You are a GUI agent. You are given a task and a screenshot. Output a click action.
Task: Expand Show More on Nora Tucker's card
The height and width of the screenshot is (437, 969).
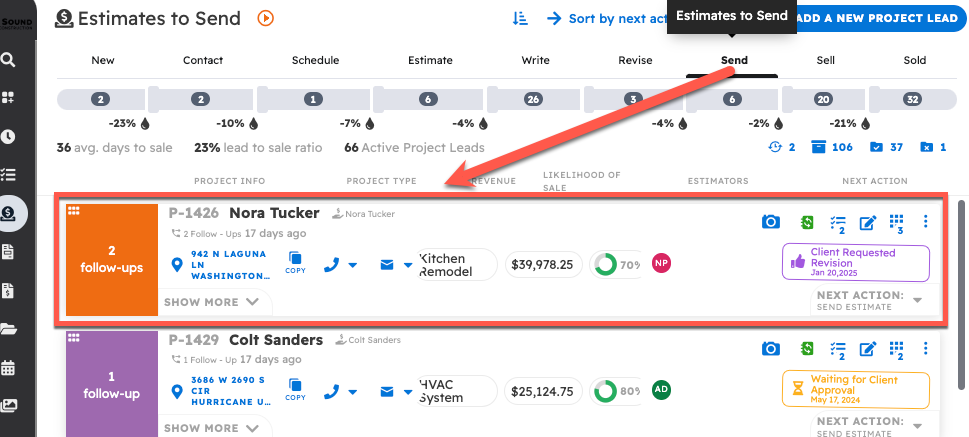point(211,301)
